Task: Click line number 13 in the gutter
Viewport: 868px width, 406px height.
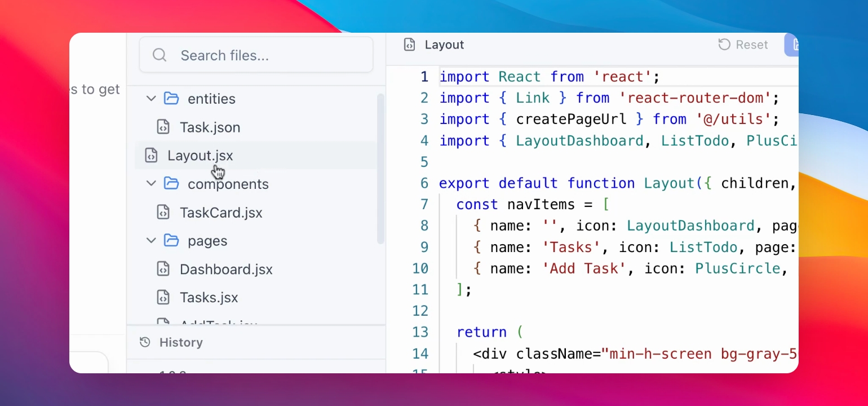Action: click(x=420, y=332)
